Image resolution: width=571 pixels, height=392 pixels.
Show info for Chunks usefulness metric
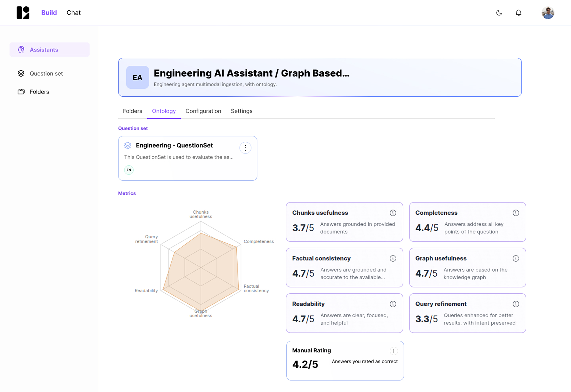(x=393, y=213)
